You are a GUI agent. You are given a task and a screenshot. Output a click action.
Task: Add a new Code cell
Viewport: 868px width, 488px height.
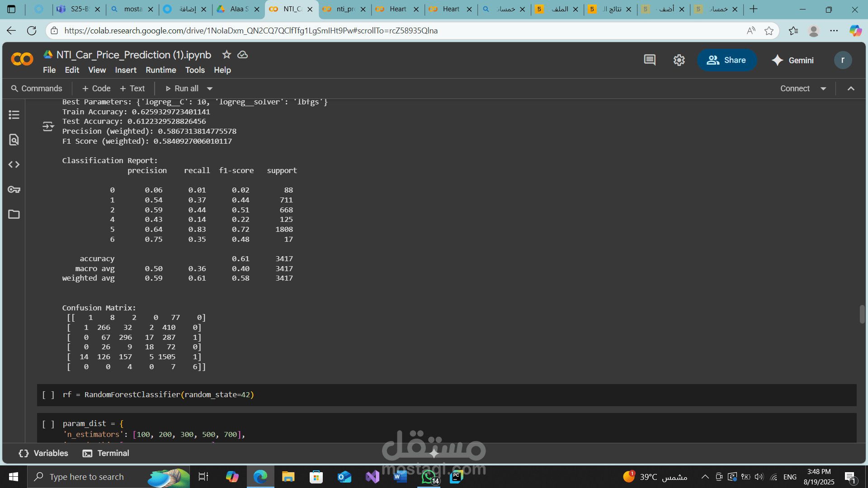pyautogui.click(x=96, y=89)
